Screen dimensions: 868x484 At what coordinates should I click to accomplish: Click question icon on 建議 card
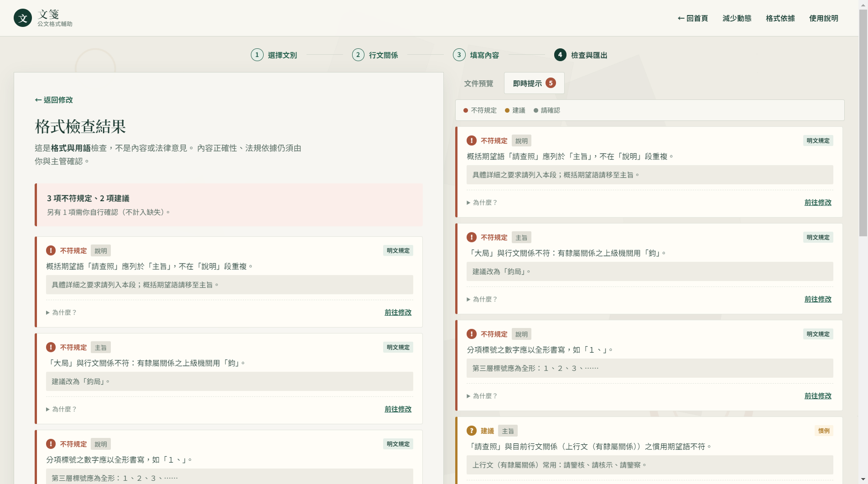(x=472, y=431)
